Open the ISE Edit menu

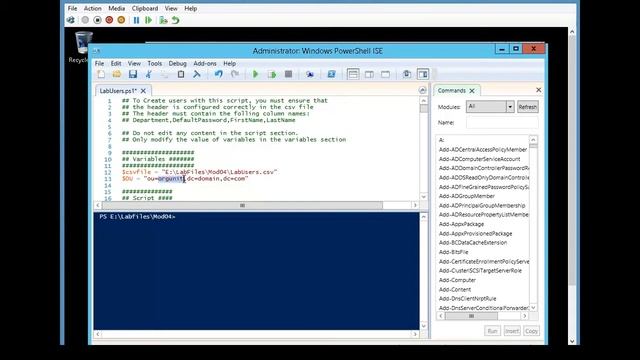coord(116,64)
